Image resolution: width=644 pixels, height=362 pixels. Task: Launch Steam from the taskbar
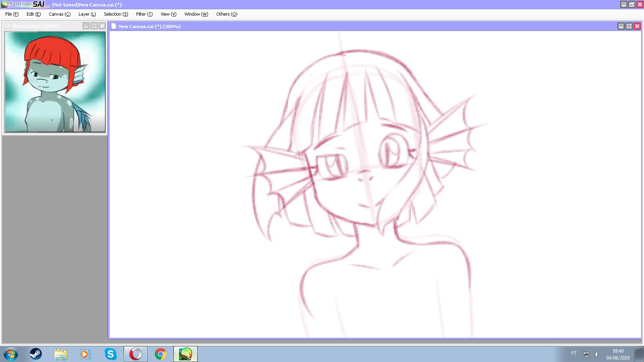click(36, 354)
